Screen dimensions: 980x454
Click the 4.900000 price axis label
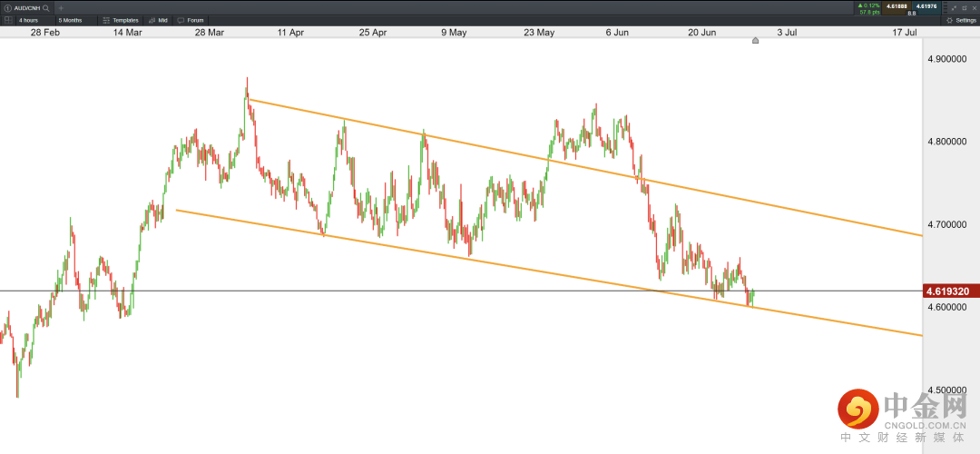click(x=947, y=58)
